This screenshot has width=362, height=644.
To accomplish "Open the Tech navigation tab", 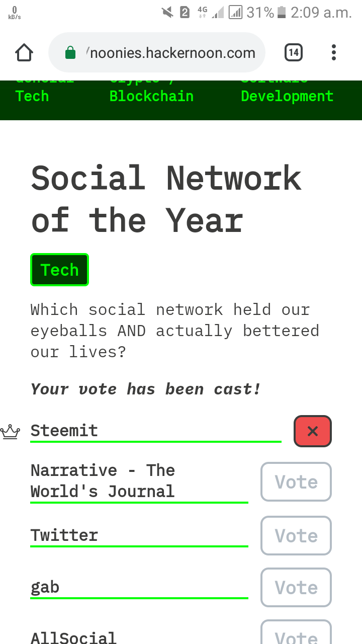I will click(x=32, y=96).
